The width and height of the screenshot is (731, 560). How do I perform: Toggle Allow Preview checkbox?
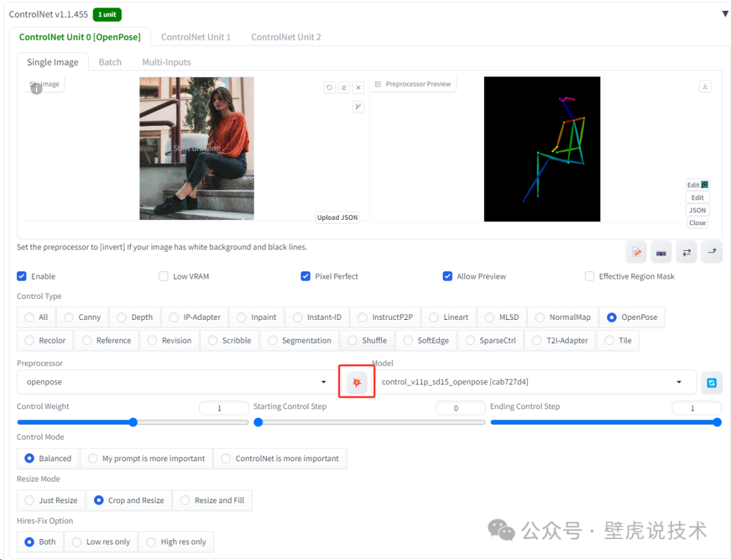coord(447,276)
